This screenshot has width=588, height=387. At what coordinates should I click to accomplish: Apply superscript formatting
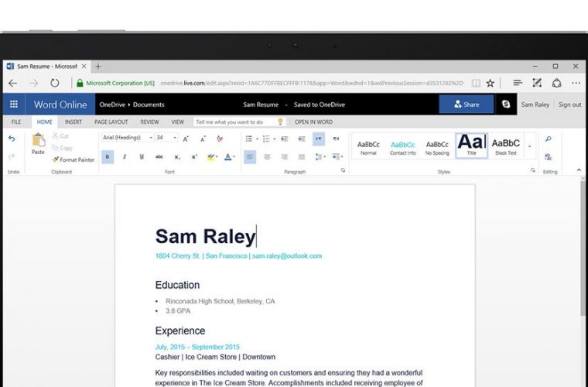pyautogui.click(x=194, y=157)
